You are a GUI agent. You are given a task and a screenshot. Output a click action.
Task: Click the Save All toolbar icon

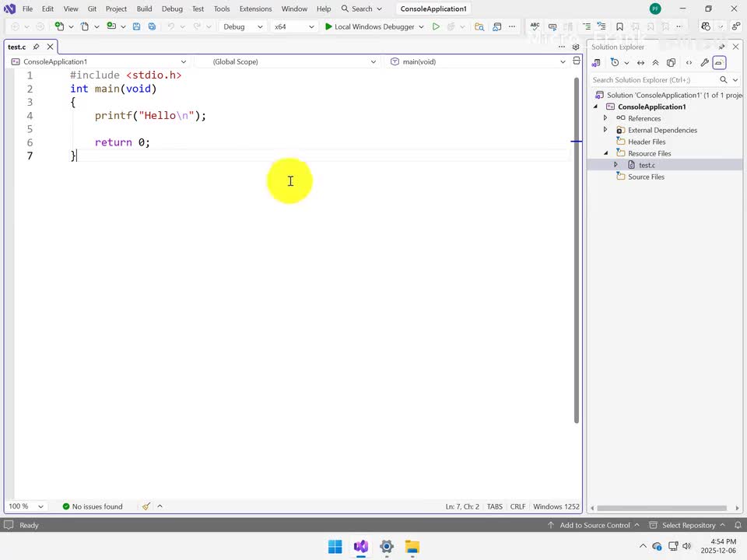(x=152, y=26)
